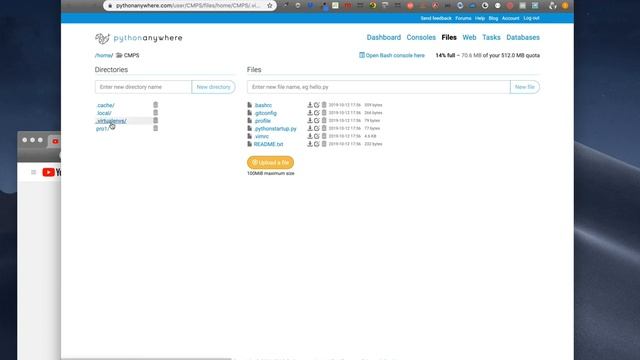Open the .profile file
The height and width of the screenshot is (360, 640).
tap(262, 121)
